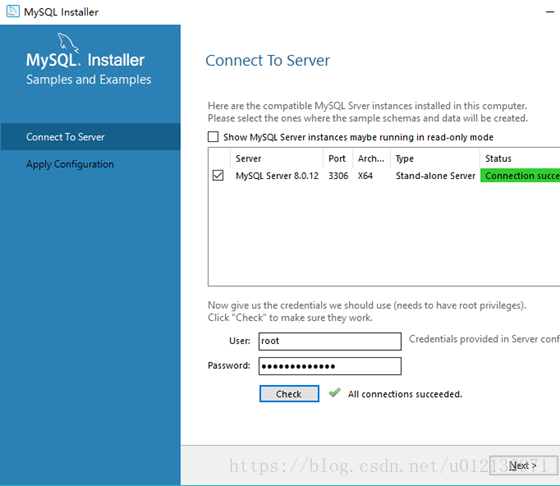This screenshot has width=560, height=486.
Task: Uncheck the MySQL Server 8.0.12 row checkbox
Action: (218, 175)
